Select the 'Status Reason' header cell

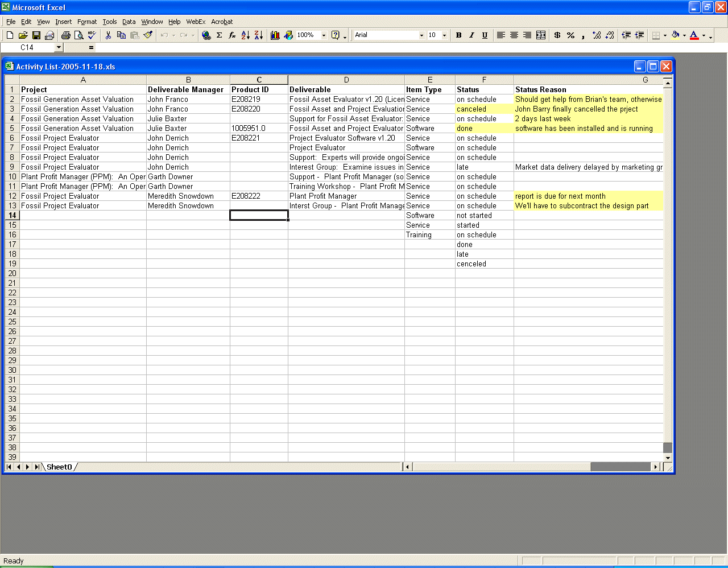pyautogui.click(x=589, y=90)
